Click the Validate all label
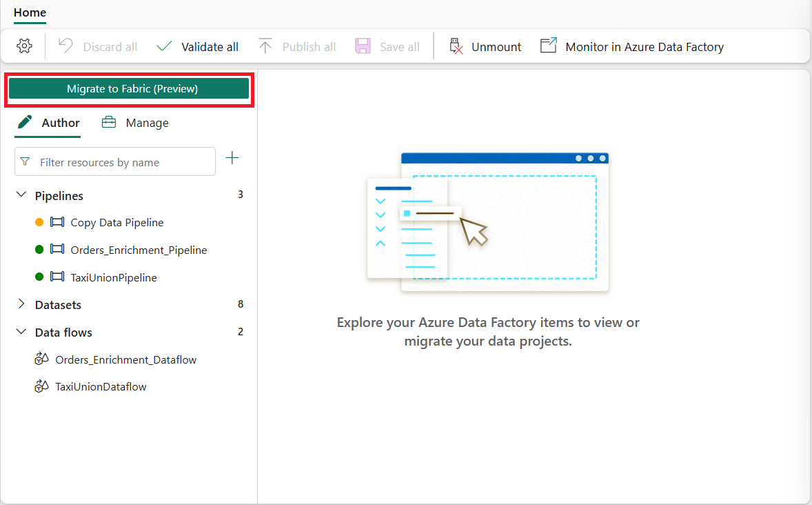Viewport: 812px width, 505px height. [210, 47]
